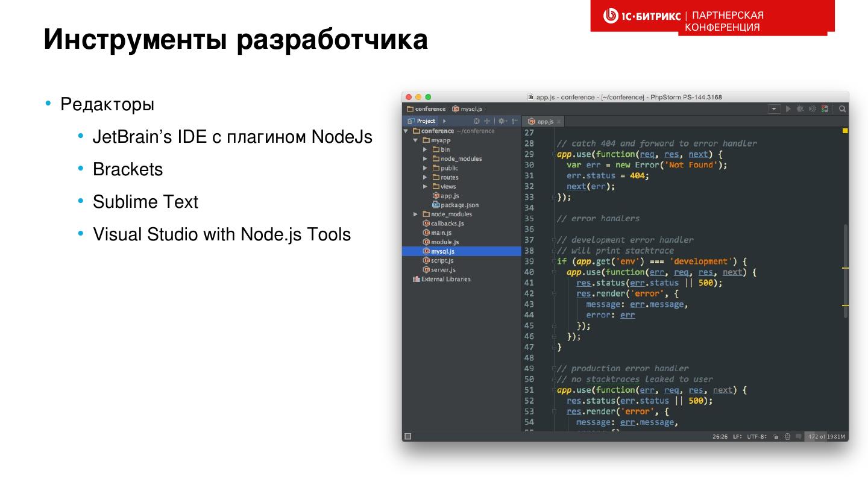Collapse the conference root folder
Viewport: 868px width, 488px height.
406,131
